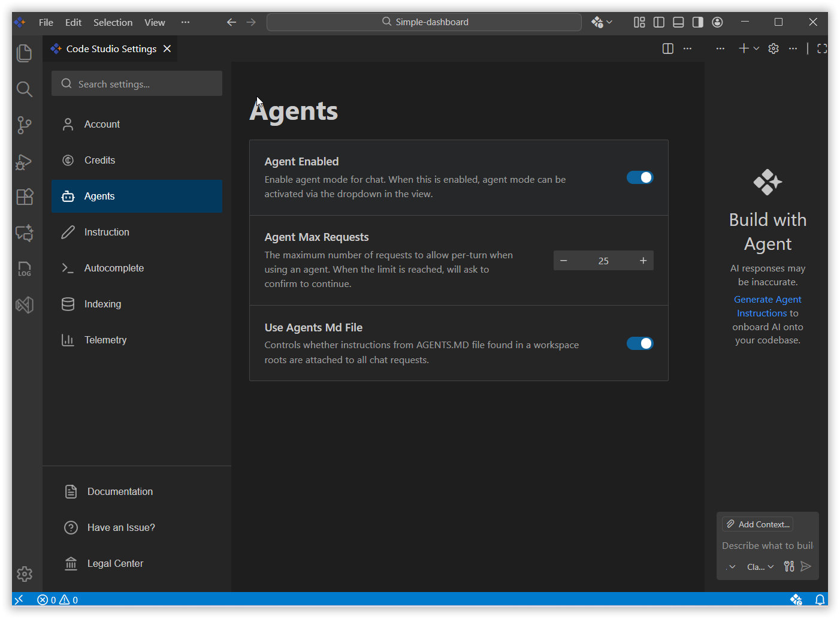
Task: Toggle the secondary side bar layout icon
Action: click(x=697, y=22)
